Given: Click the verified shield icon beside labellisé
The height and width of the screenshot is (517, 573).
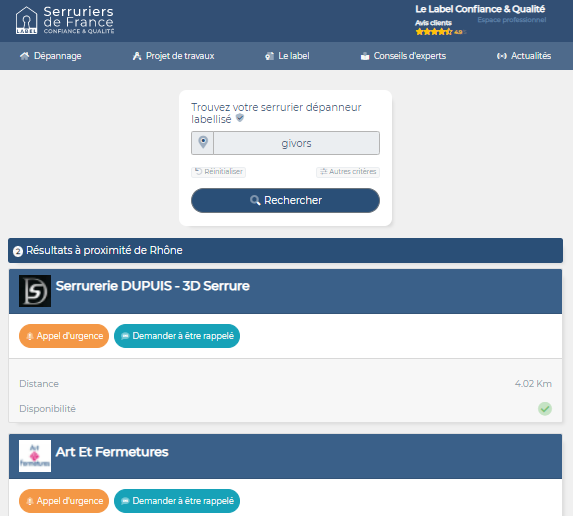Looking at the screenshot, I should coord(240,118).
